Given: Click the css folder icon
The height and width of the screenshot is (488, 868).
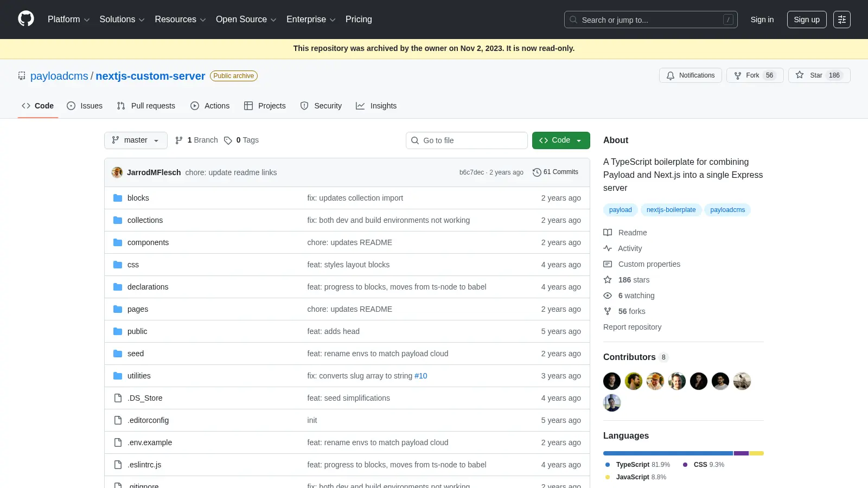Looking at the screenshot, I should 118,265.
